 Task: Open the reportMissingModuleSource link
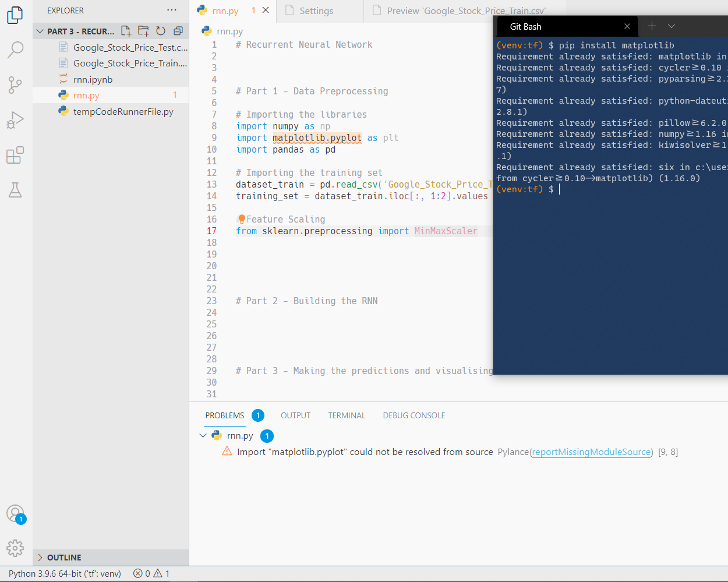[591, 452]
